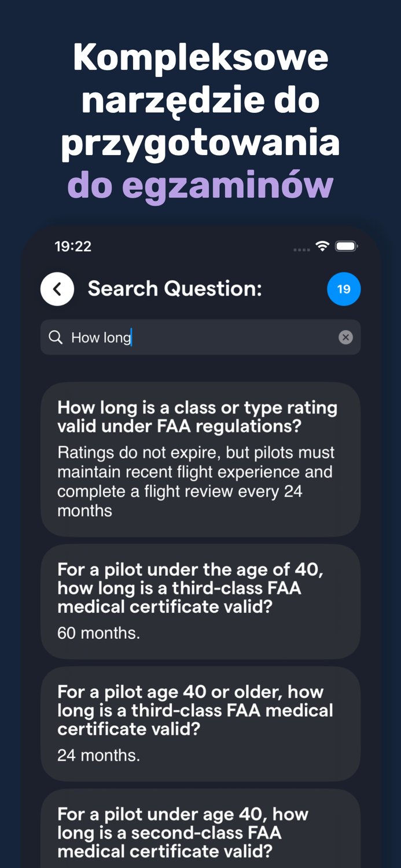Clear the search text with X icon
The image size is (401, 868).
(x=345, y=337)
